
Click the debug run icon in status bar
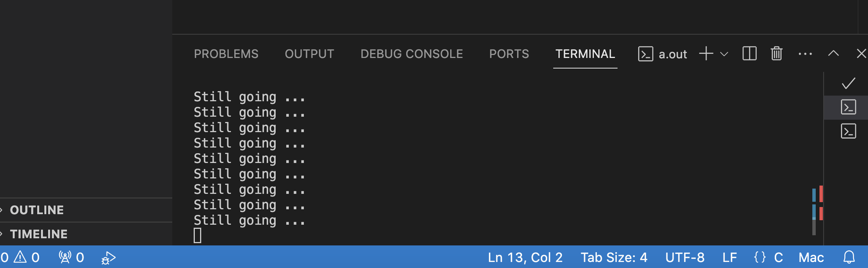tap(108, 258)
